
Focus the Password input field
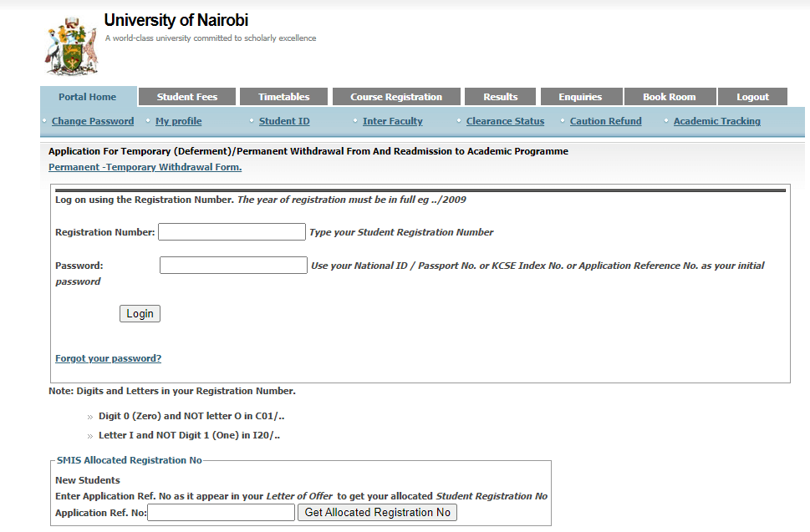point(233,266)
